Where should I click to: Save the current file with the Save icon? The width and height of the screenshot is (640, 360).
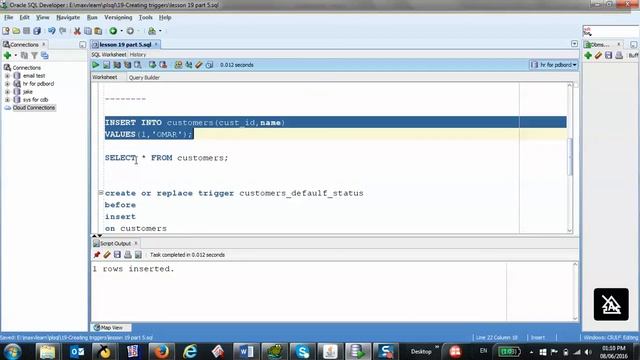coord(27,31)
